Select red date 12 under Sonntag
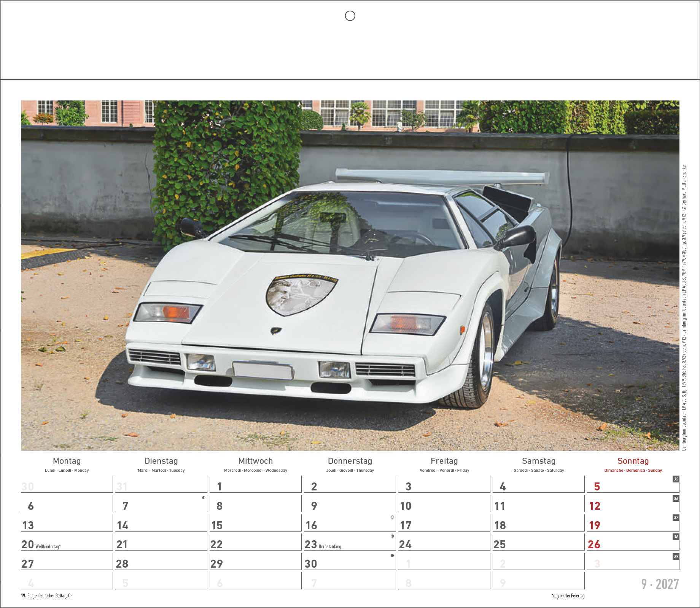 594,506
